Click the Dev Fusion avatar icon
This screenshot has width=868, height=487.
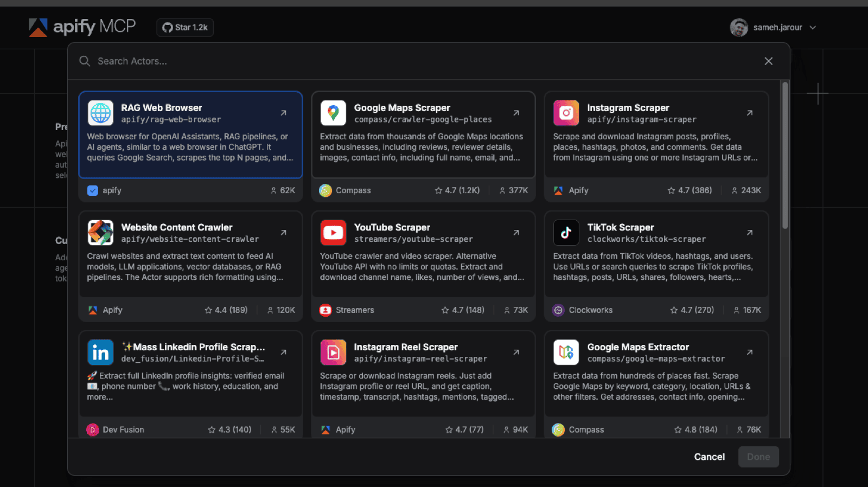[93, 430]
